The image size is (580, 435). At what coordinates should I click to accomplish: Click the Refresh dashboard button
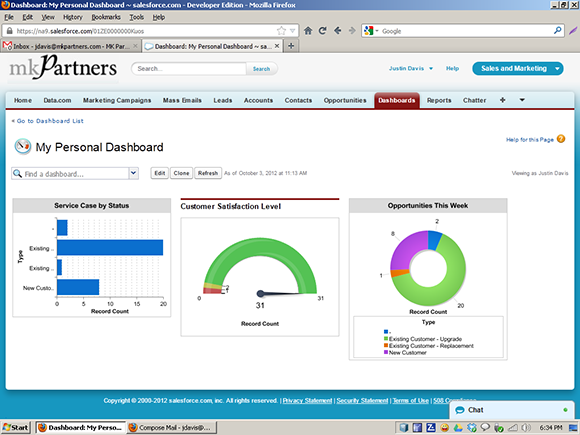(208, 173)
